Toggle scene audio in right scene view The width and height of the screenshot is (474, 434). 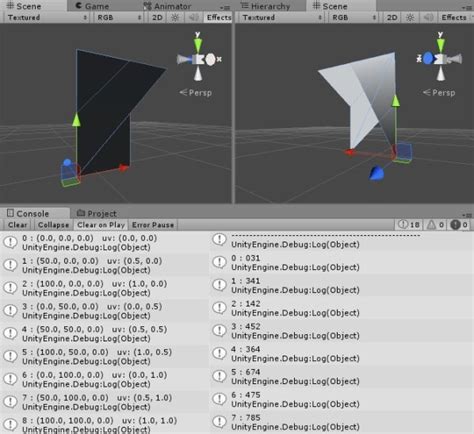pyautogui.click(x=428, y=17)
